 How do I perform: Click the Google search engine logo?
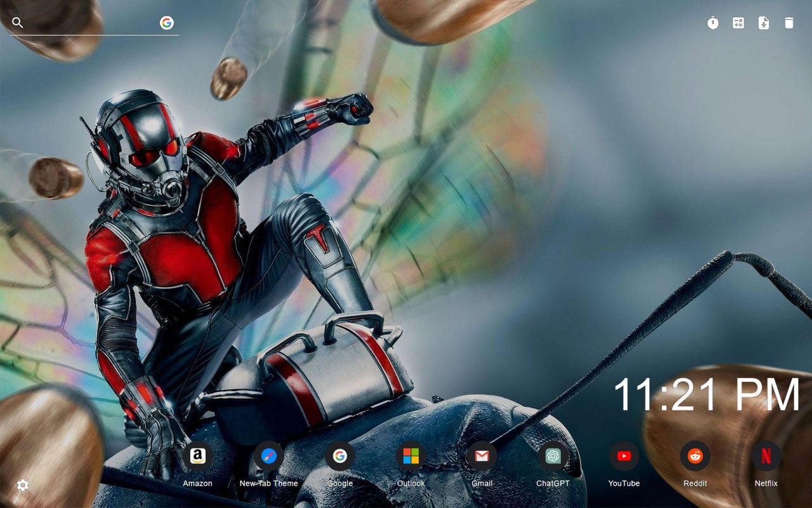click(x=167, y=23)
